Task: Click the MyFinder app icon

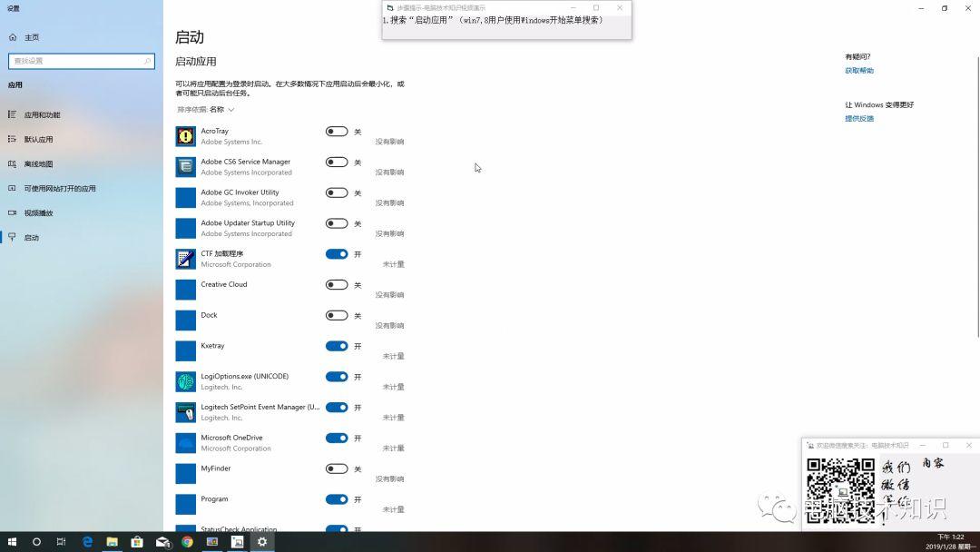Action: (186, 473)
